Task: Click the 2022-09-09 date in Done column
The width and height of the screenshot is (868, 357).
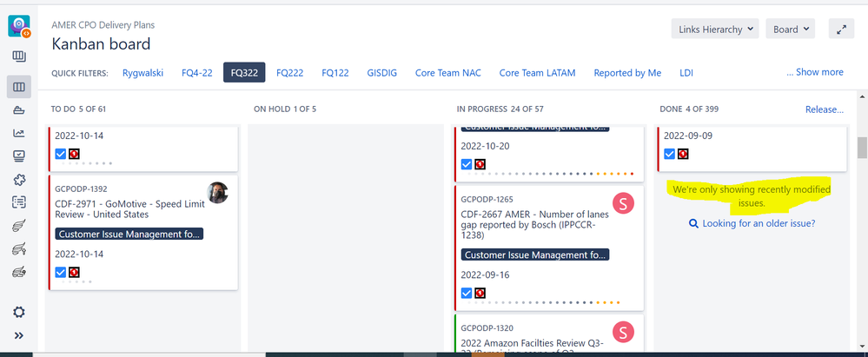Action: [689, 136]
